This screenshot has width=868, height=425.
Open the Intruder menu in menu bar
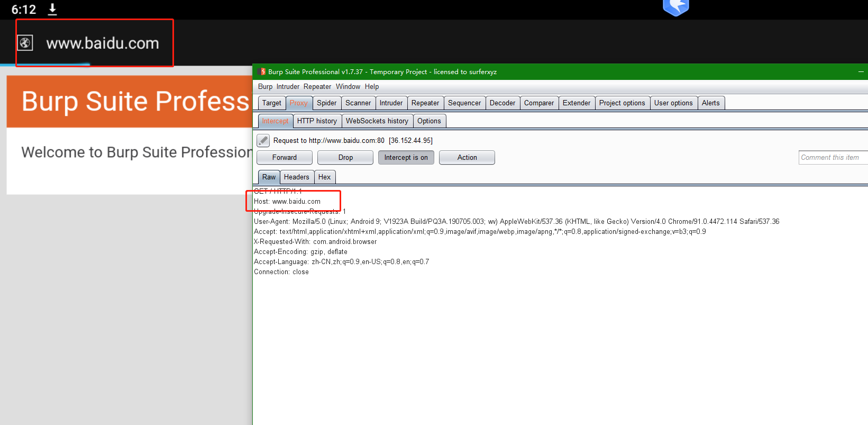288,86
